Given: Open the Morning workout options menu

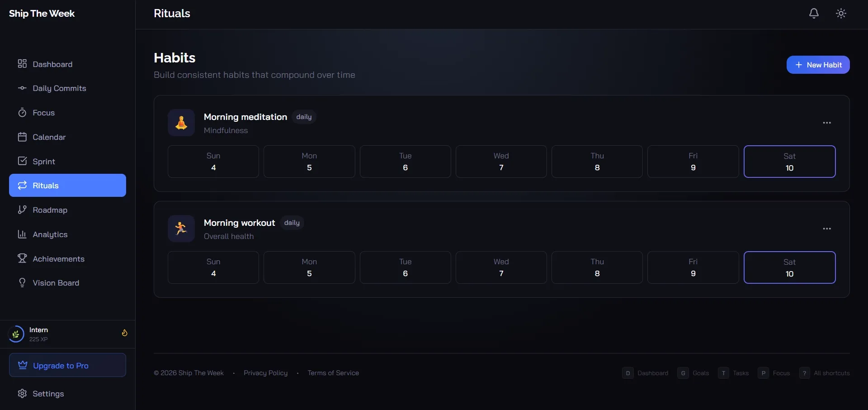Looking at the screenshot, I should [827, 229].
